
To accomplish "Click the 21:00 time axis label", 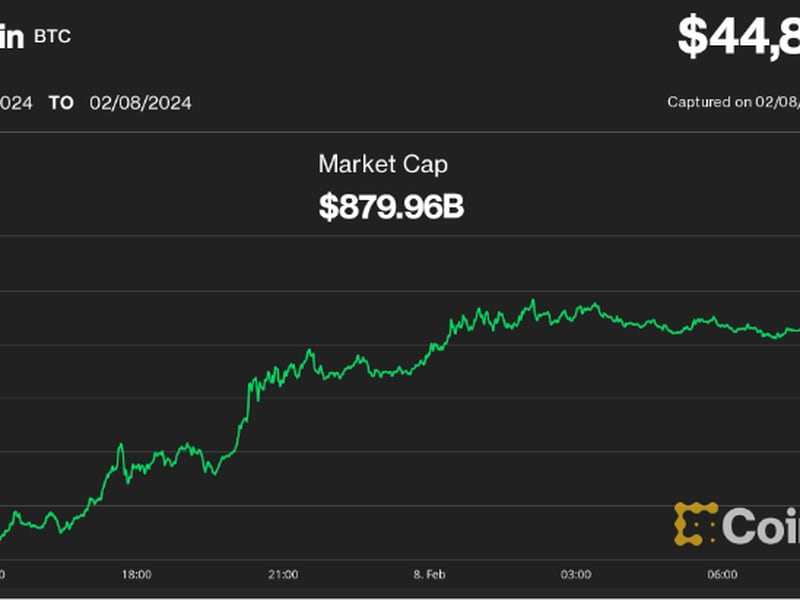I will click(283, 574).
